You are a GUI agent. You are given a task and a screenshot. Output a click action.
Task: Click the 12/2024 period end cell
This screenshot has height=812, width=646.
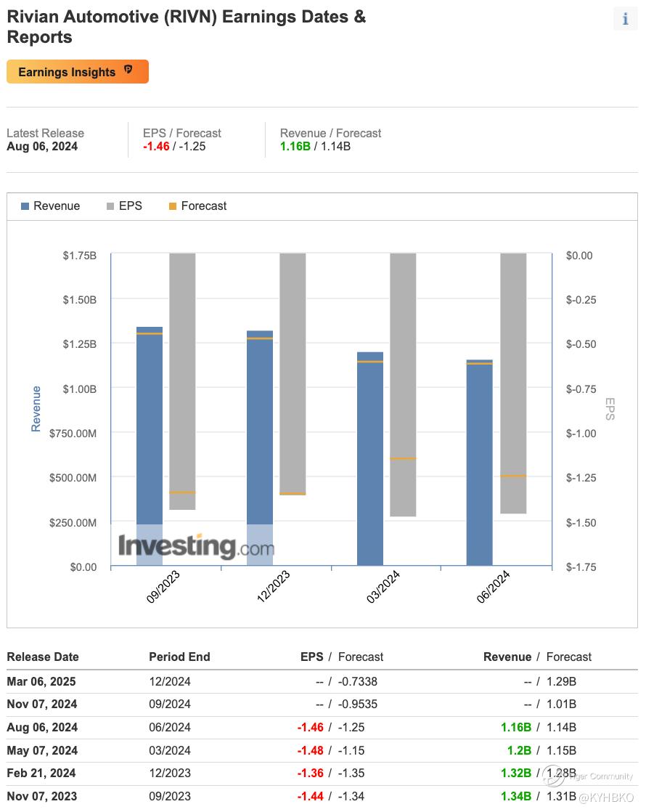pyautogui.click(x=170, y=681)
